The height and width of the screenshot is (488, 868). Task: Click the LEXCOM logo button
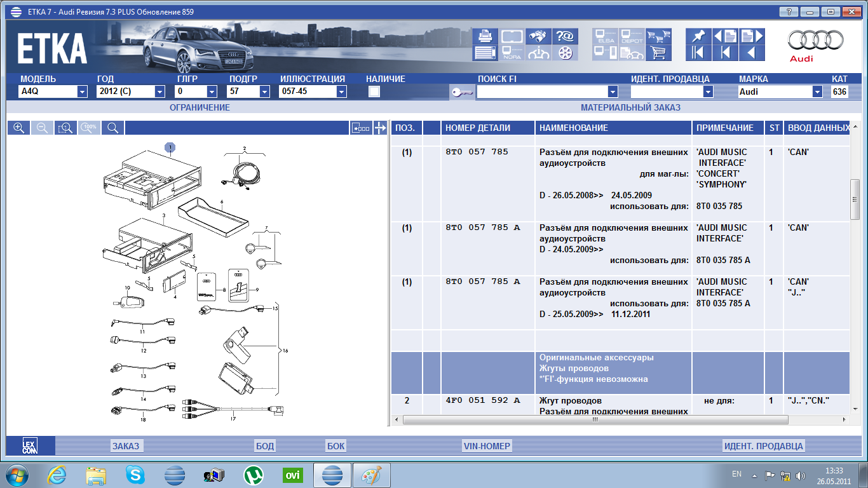[x=30, y=446]
